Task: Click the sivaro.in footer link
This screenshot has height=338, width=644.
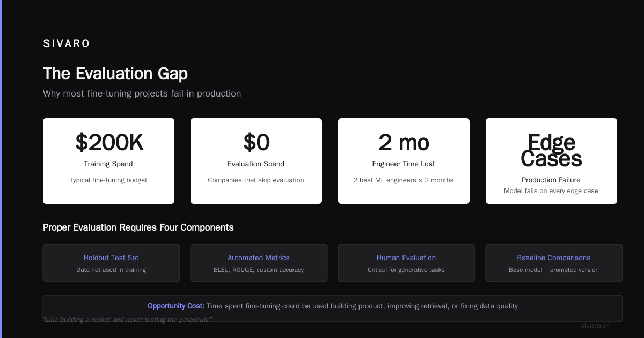Action: point(595,326)
